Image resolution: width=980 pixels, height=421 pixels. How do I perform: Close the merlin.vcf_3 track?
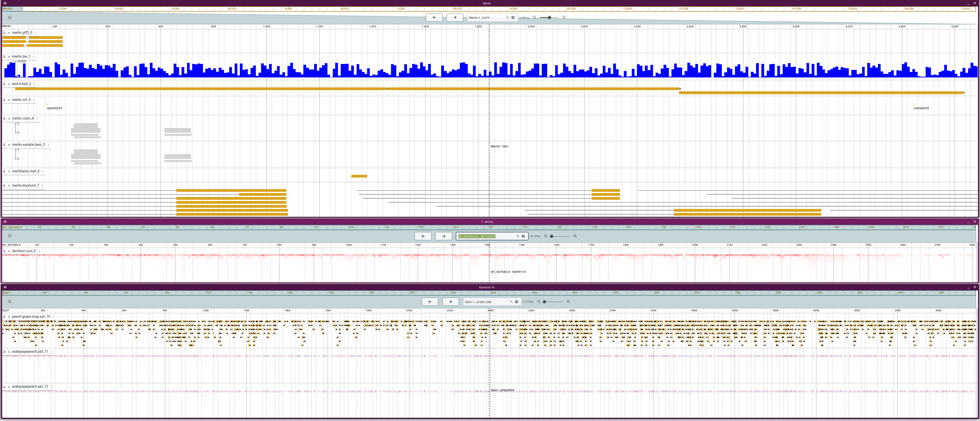(9, 100)
